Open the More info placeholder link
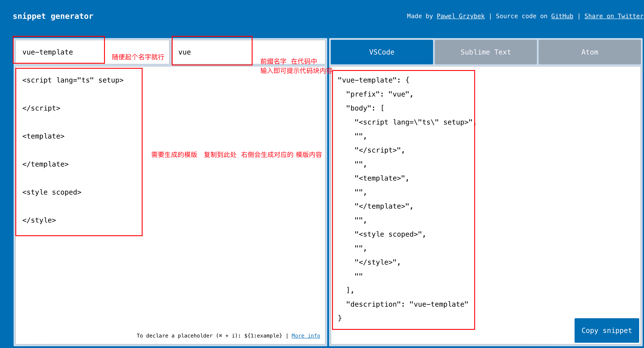Viewport: 644px width, 348px height. (x=306, y=336)
